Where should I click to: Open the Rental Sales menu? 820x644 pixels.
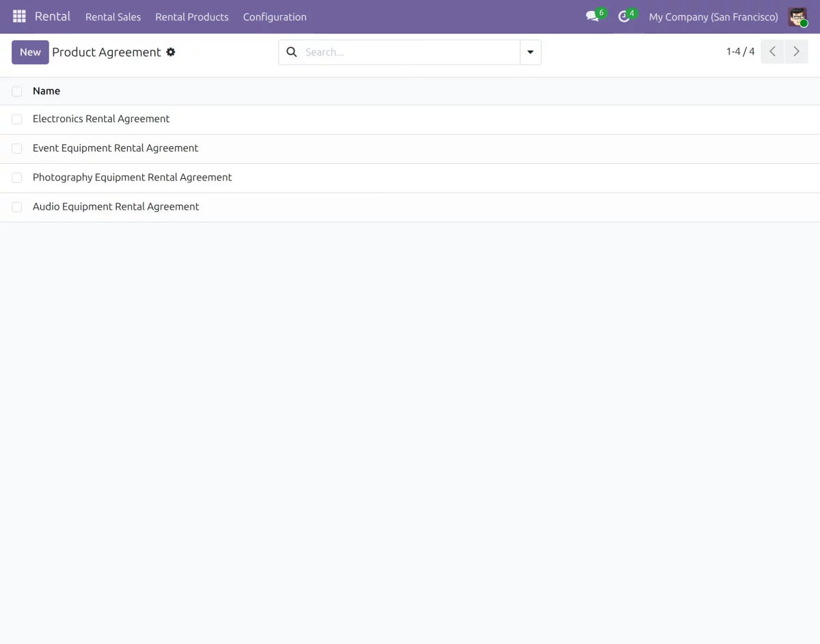coord(113,16)
